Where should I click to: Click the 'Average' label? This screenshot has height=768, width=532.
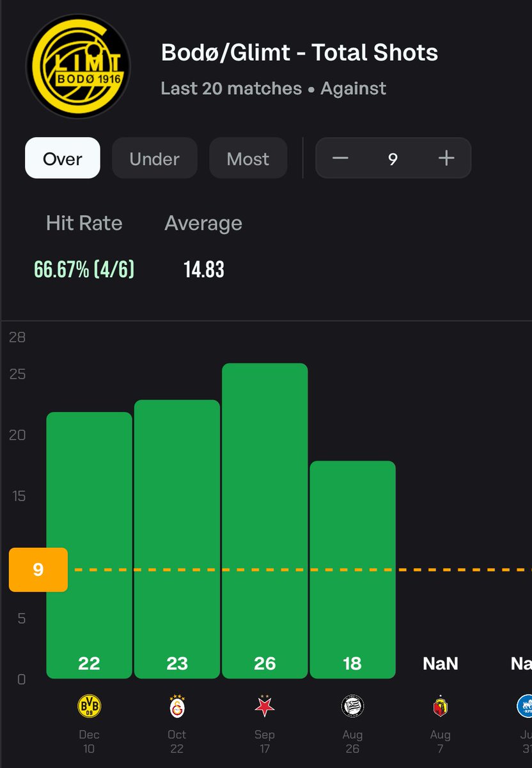203,223
